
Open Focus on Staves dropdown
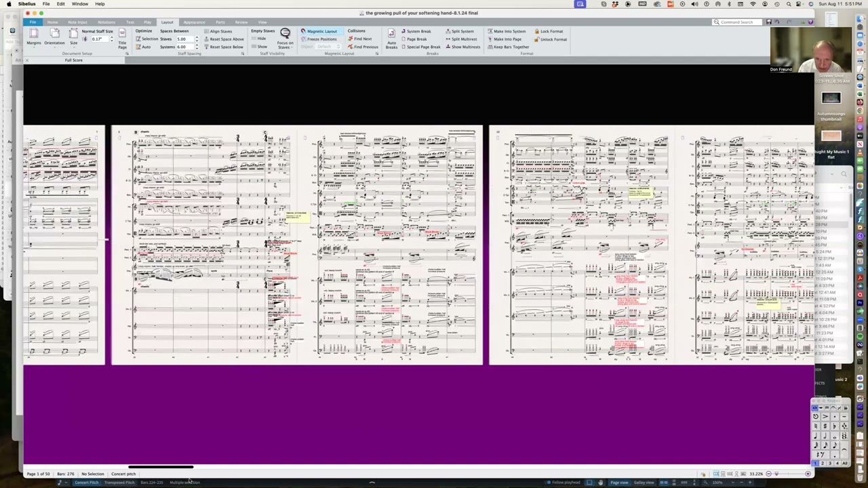(285, 39)
